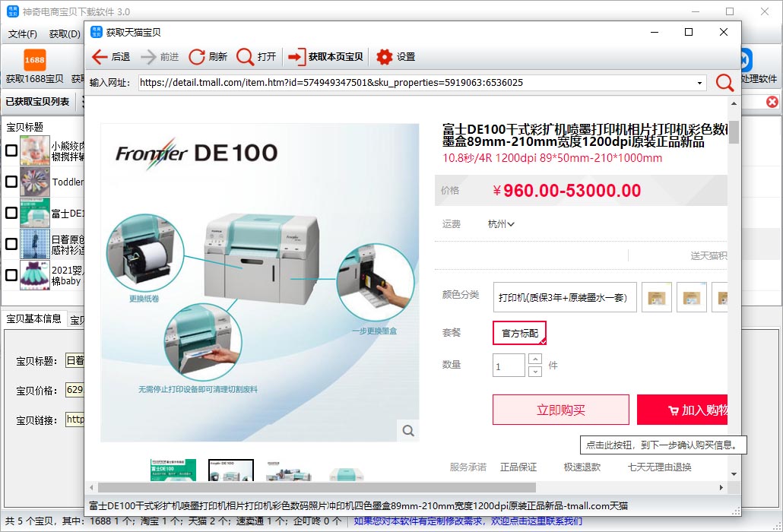
Task: Select the DE100 outlined product thumbnail
Action: 230,470
